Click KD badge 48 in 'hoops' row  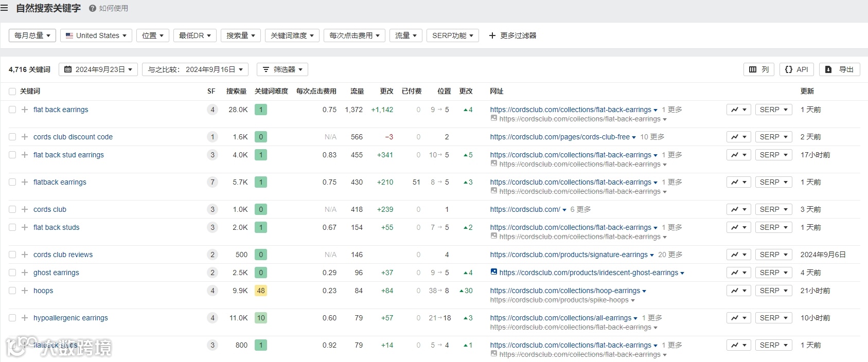261,291
